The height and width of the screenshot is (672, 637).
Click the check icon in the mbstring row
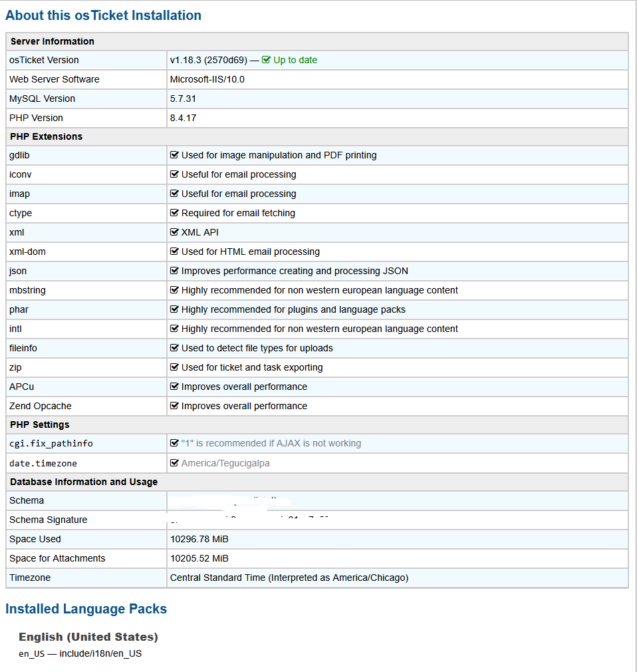pos(174,290)
